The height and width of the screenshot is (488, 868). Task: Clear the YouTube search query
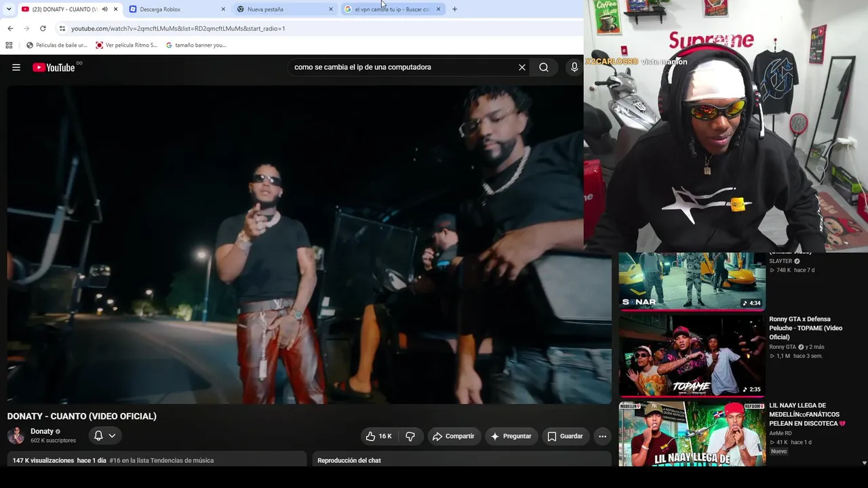coord(522,67)
